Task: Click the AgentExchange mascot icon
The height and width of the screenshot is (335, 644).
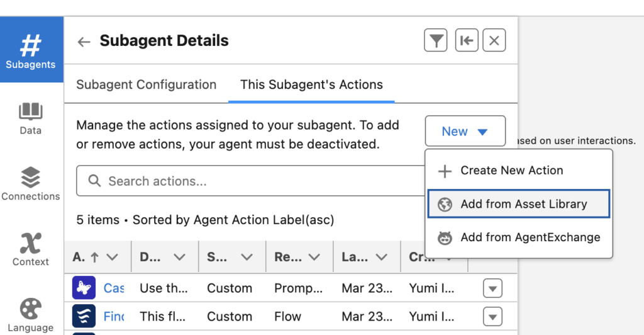Action: [445, 237]
